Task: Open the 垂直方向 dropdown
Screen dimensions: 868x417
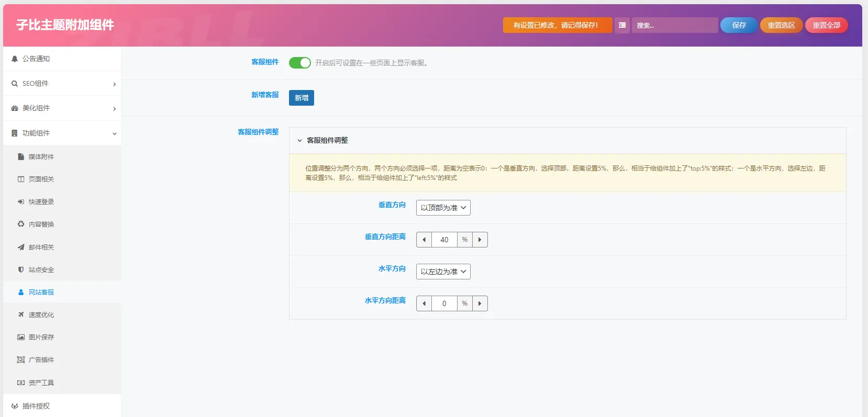Action: tap(443, 208)
